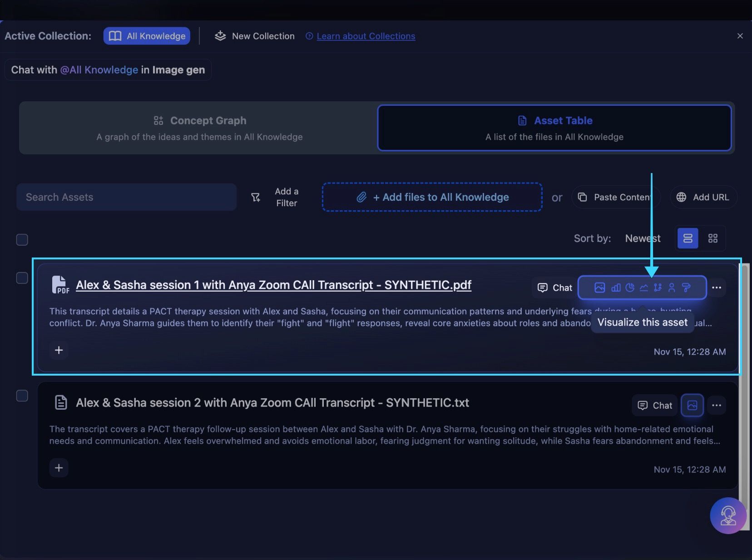Create a New Collection
This screenshot has width=752, height=560.
(x=254, y=36)
